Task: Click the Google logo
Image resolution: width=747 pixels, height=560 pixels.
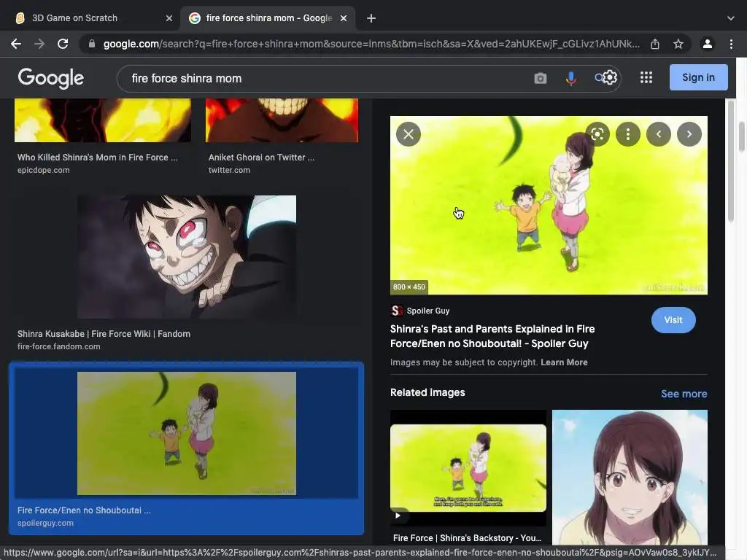Action: [51, 78]
